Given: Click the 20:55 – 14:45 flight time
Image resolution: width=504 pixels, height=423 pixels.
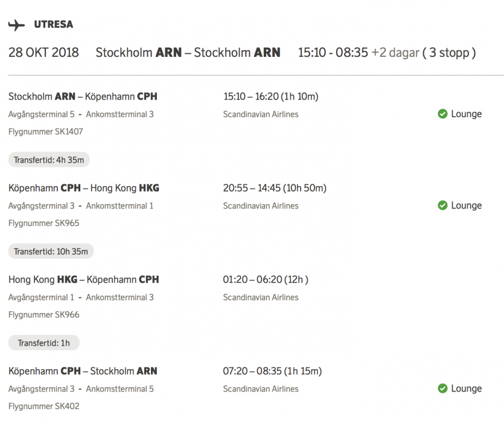Looking at the screenshot, I should pyautogui.click(x=275, y=188).
